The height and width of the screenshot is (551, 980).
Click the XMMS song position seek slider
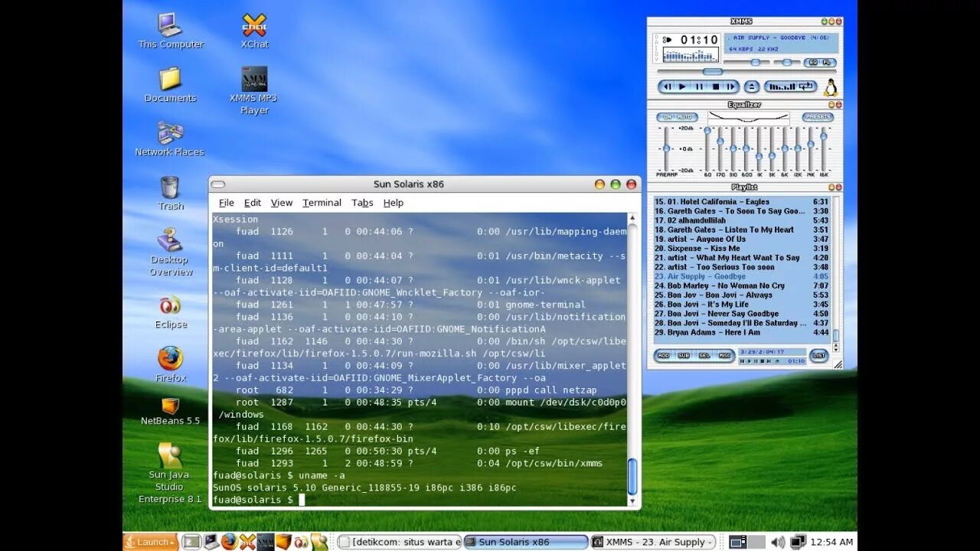pos(747,71)
